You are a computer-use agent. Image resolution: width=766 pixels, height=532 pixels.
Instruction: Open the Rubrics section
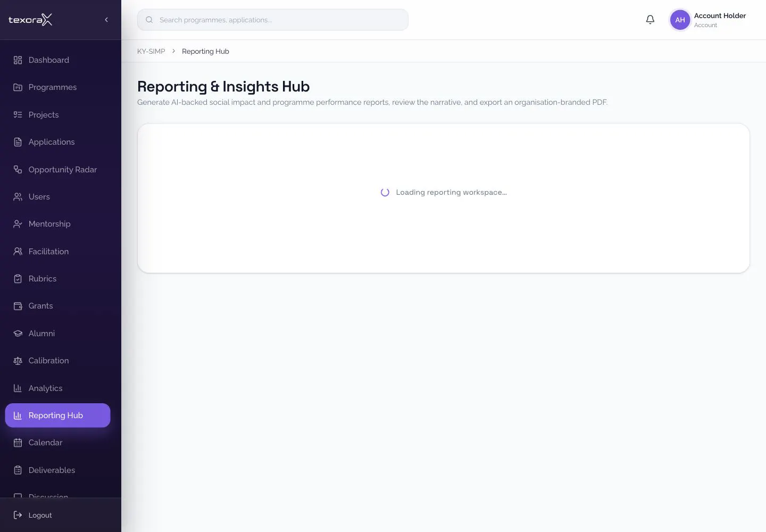57,279
